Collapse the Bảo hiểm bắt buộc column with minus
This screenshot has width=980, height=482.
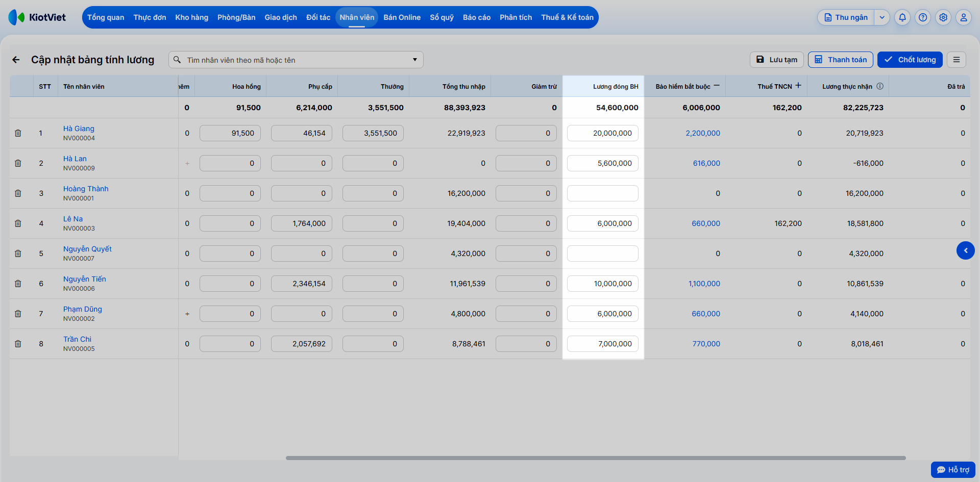[x=717, y=86]
